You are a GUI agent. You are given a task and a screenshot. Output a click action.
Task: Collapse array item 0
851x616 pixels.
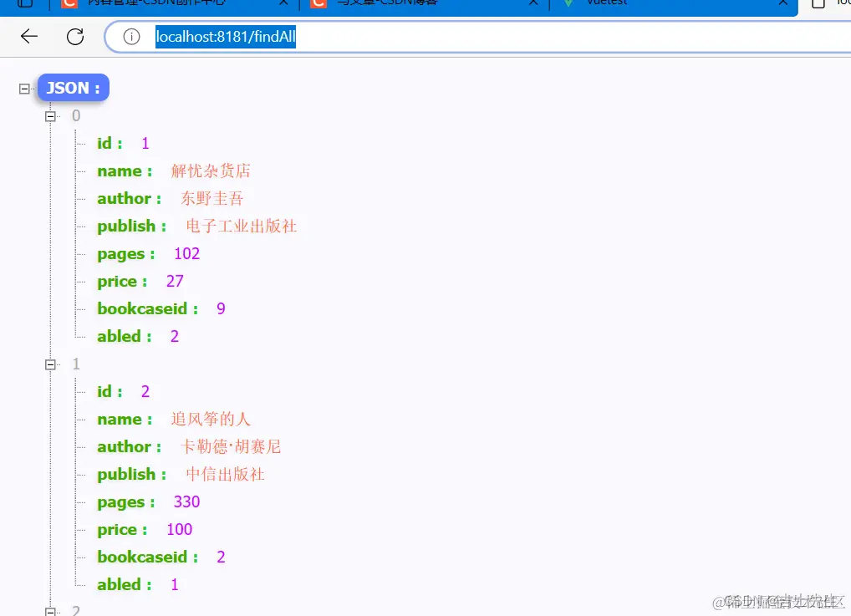click(50, 116)
